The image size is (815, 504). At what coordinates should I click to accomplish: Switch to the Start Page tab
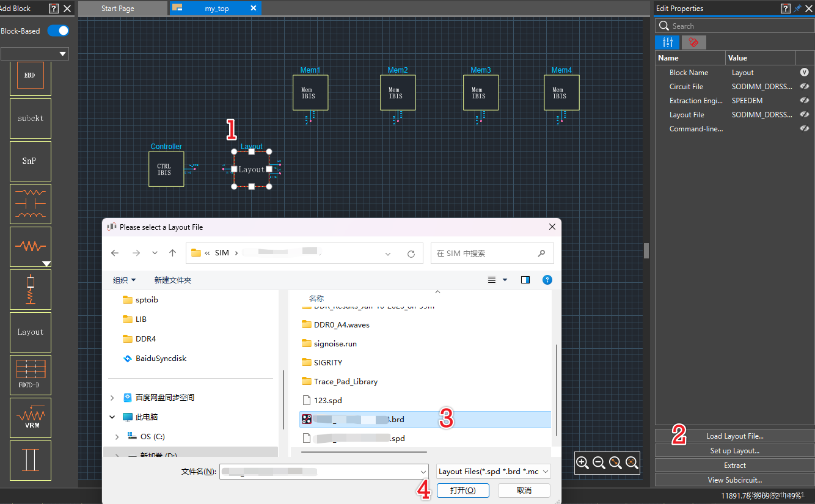click(x=123, y=9)
